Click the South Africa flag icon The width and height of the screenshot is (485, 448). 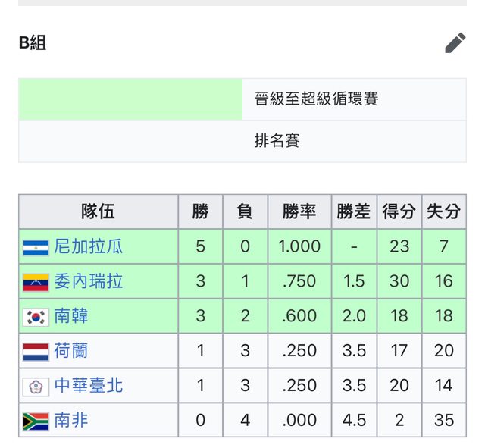(36, 421)
